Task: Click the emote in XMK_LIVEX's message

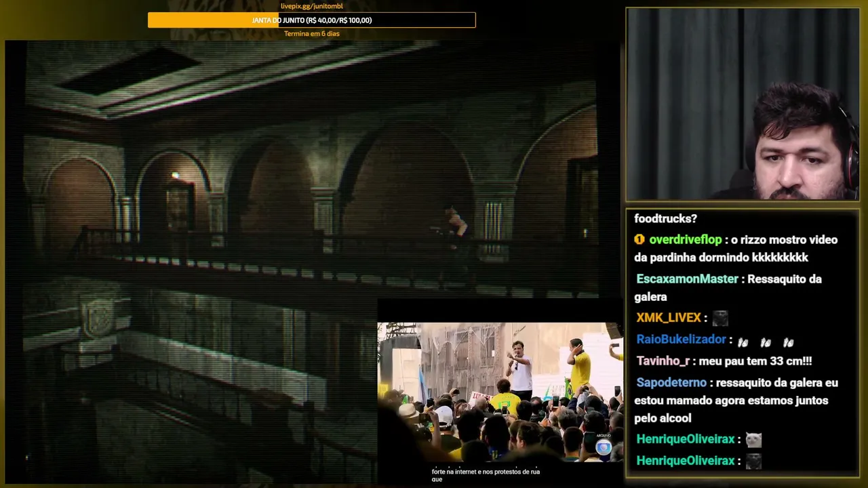Action: [720, 318]
